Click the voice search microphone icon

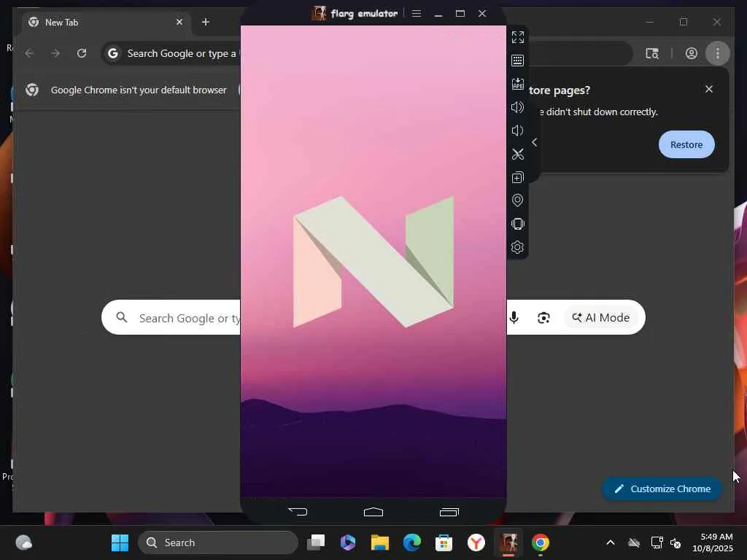point(514,318)
